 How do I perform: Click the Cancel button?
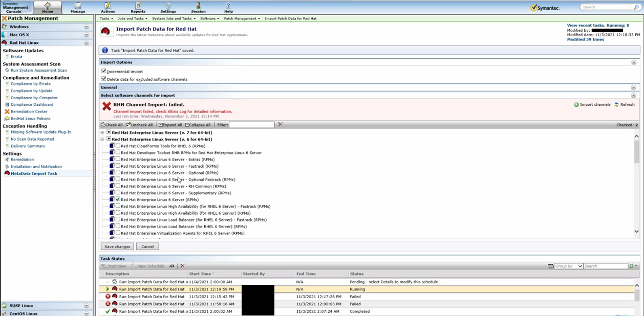click(x=147, y=246)
